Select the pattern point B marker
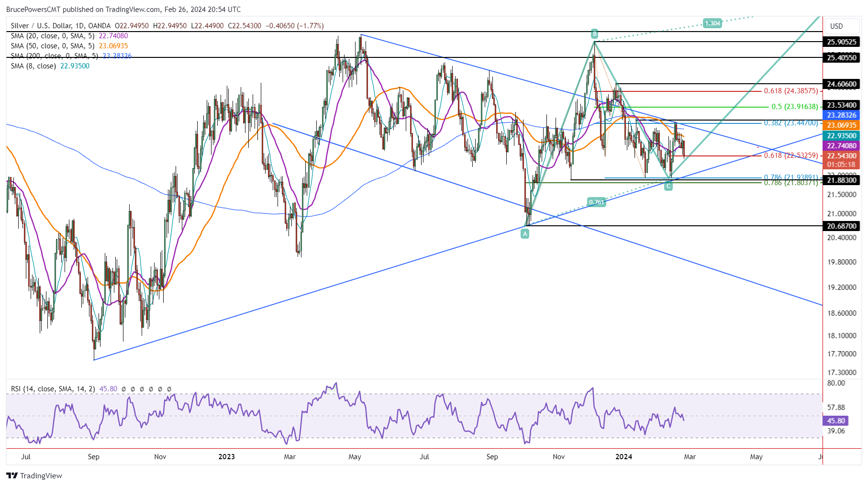This screenshot has width=868, height=486. click(x=594, y=33)
